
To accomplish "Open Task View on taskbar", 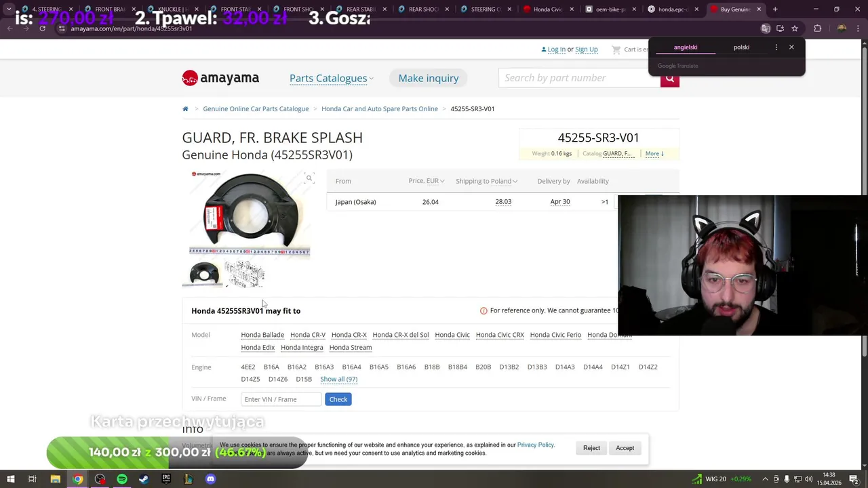I will (32, 479).
